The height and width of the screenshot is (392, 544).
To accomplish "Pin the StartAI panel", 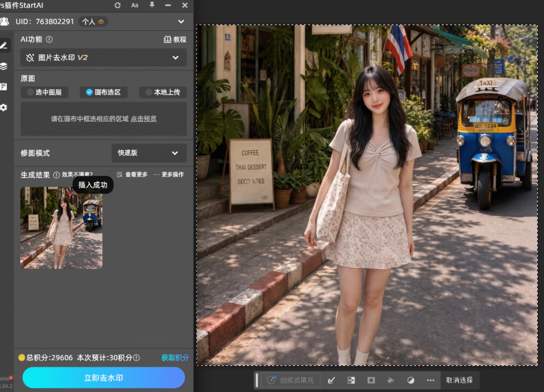I will 151,5.
